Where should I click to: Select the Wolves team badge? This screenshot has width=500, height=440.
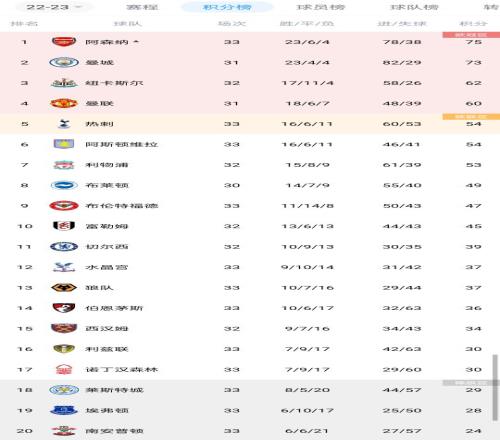(x=64, y=287)
